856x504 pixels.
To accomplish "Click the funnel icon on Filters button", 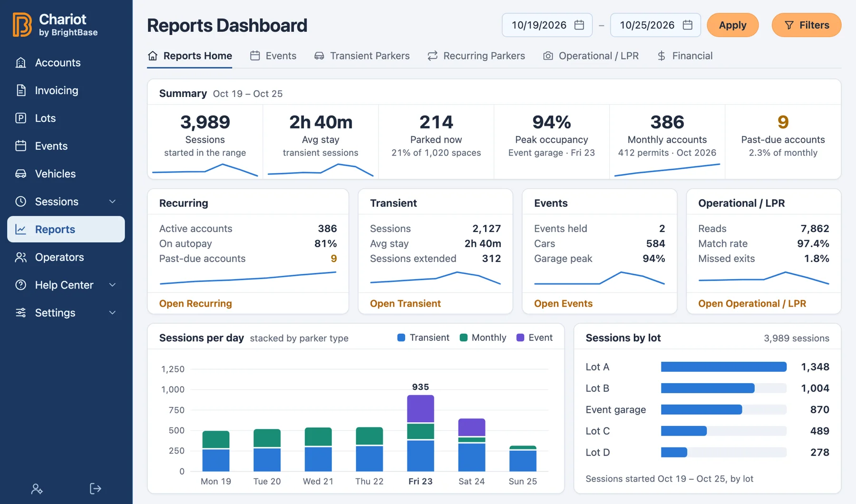I will (x=789, y=25).
